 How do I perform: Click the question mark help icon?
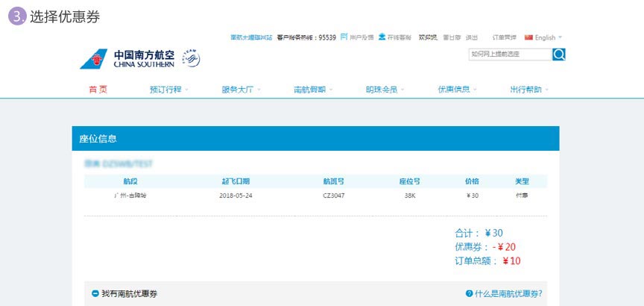pos(469,294)
